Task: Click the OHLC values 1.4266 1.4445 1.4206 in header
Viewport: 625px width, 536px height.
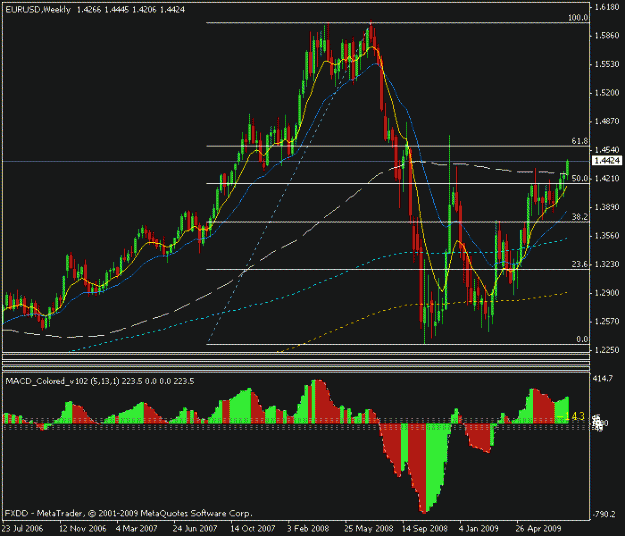Action: point(117,10)
